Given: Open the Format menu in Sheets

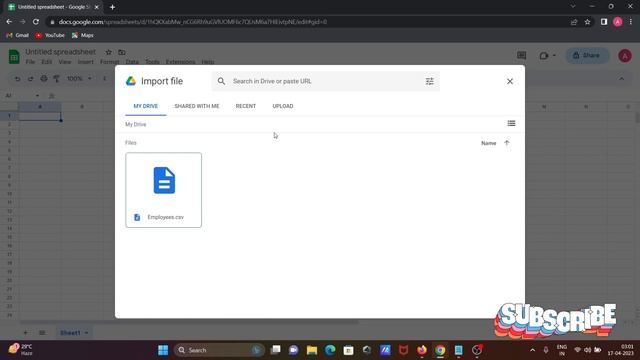Looking at the screenshot, I should (x=109, y=62).
